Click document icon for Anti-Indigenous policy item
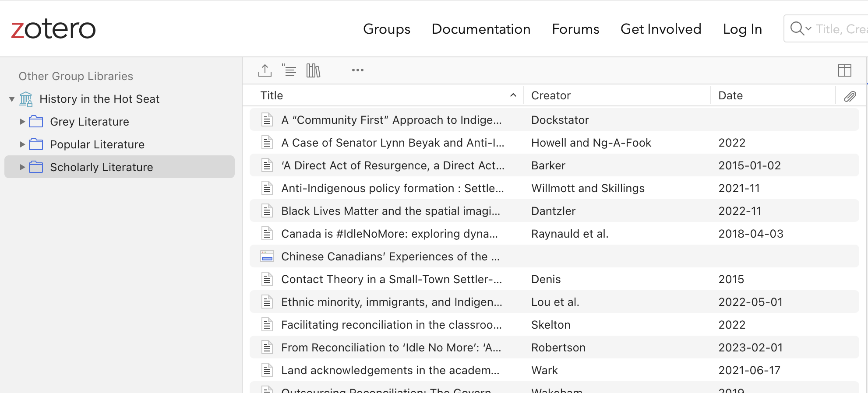Viewport: 868px width, 393px height. click(x=267, y=188)
